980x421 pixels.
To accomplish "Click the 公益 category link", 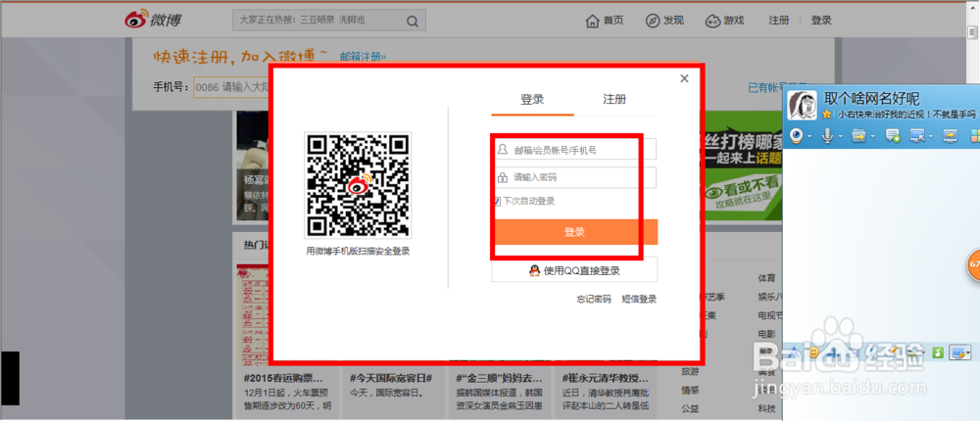I will tap(691, 408).
